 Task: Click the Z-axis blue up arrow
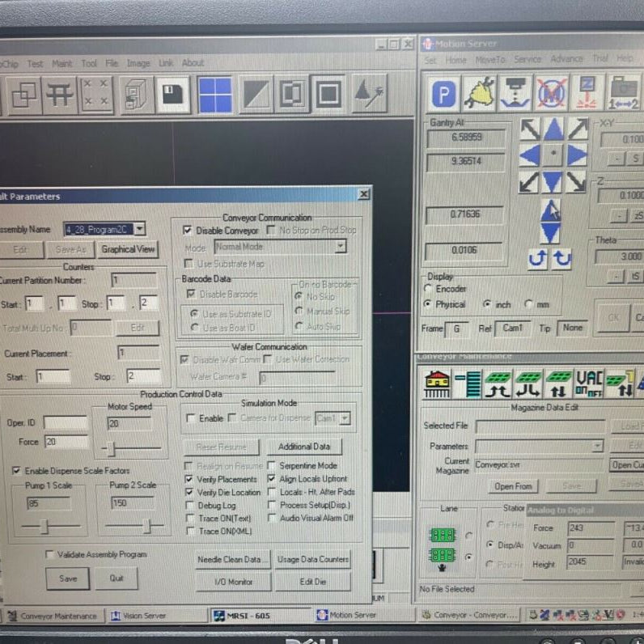click(550, 210)
